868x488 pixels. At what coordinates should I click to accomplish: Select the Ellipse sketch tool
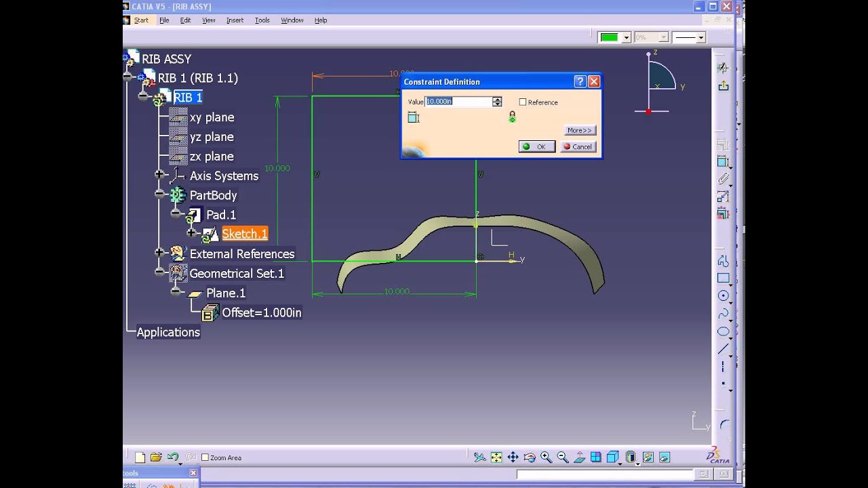point(723,331)
